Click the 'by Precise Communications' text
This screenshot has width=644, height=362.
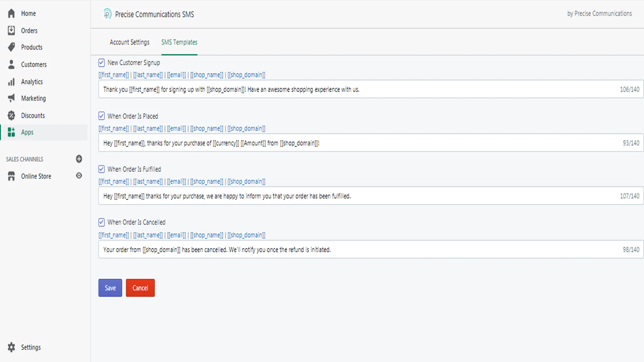point(599,13)
